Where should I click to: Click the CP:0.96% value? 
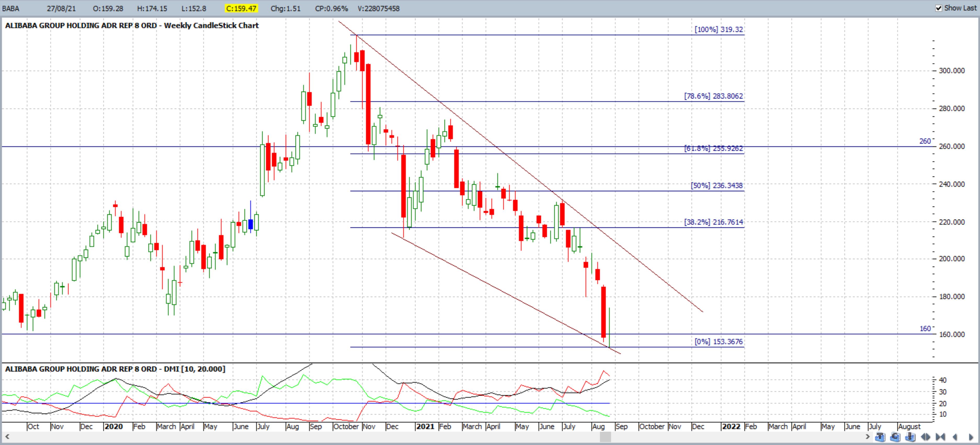(x=331, y=8)
